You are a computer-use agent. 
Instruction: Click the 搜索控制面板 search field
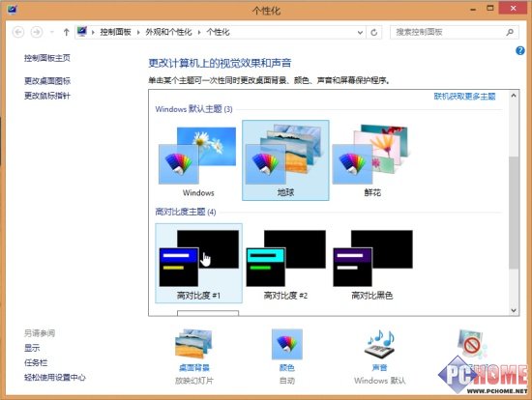pos(455,32)
